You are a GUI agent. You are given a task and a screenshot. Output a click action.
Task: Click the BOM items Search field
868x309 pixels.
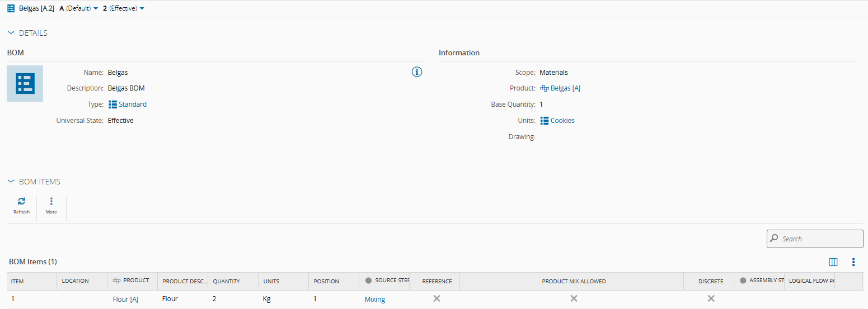[x=815, y=239]
